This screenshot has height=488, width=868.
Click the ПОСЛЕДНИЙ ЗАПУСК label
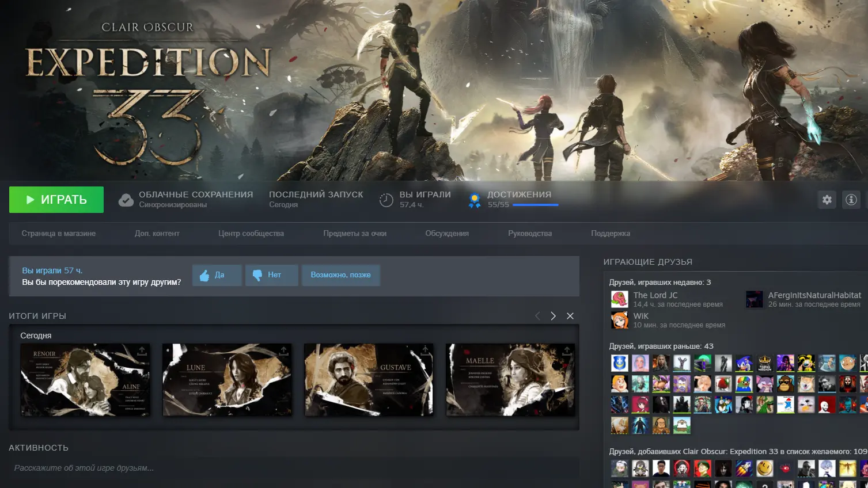[316, 195]
